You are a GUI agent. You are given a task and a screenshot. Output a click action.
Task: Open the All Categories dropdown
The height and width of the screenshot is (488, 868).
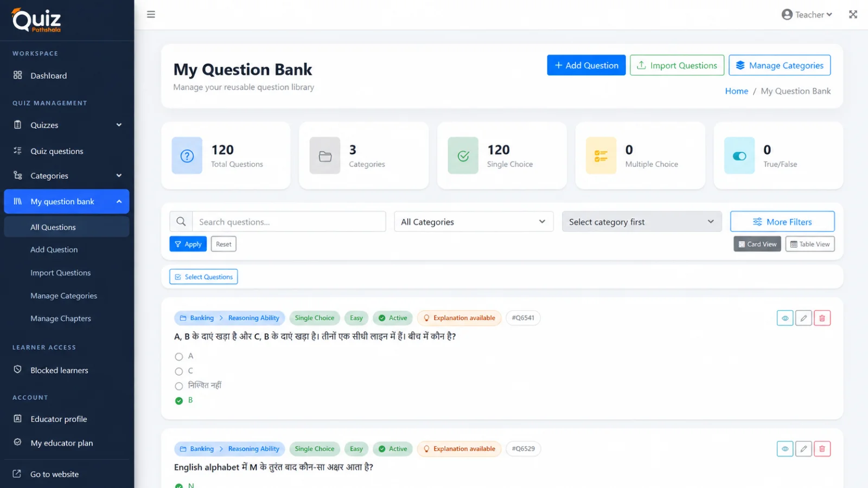pos(474,222)
